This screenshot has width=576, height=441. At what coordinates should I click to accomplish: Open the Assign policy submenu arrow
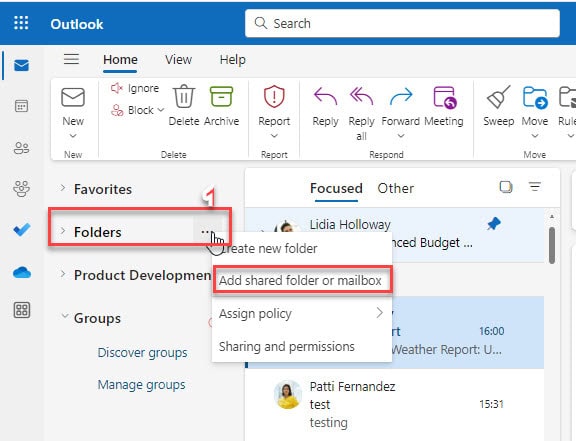(x=379, y=313)
